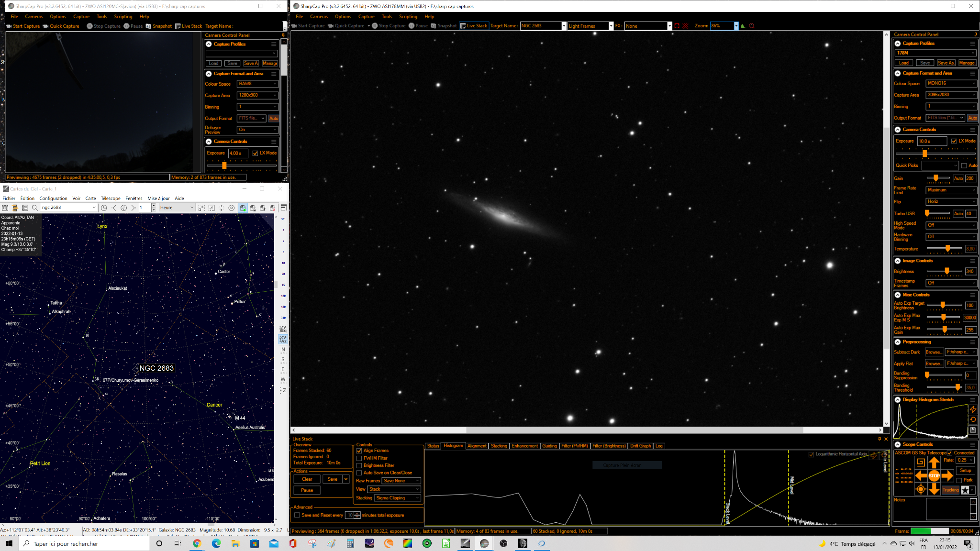
Task: Apply auto-stretch lightning bolt in histogram stretch
Action: 973,409
